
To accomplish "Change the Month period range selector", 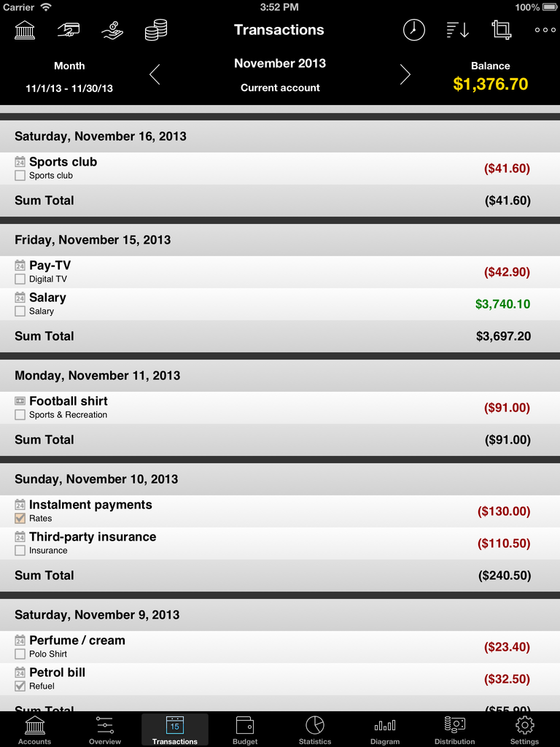I will tap(69, 77).
